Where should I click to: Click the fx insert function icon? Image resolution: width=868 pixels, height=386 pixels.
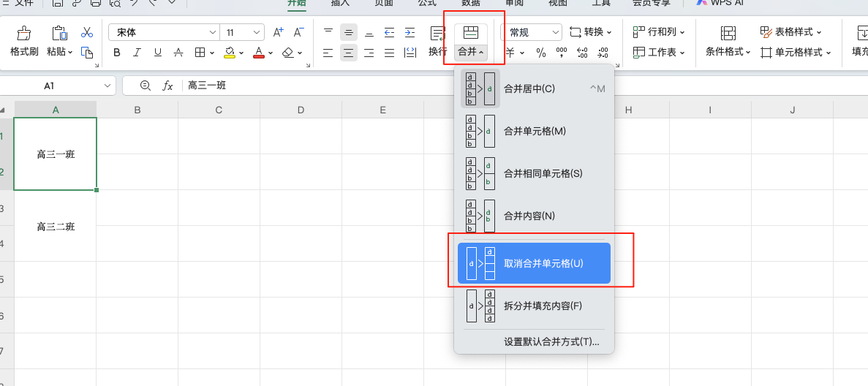[167, 86]
